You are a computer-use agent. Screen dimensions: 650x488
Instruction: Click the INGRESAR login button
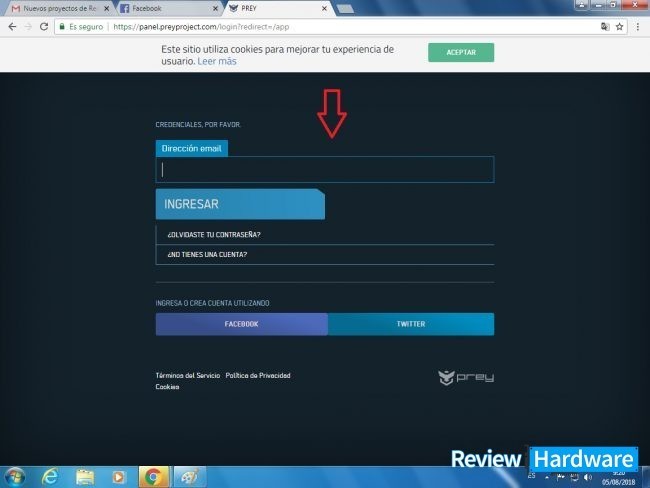tap(240, 204)
